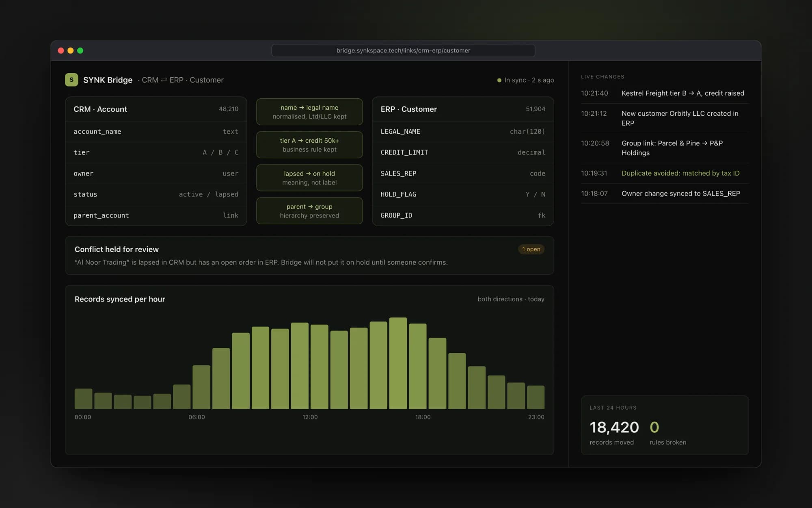The height and width of the screenshot is (508, 812).
Task: Click the Records synced per hour title
Action: (x=120, y=299)
